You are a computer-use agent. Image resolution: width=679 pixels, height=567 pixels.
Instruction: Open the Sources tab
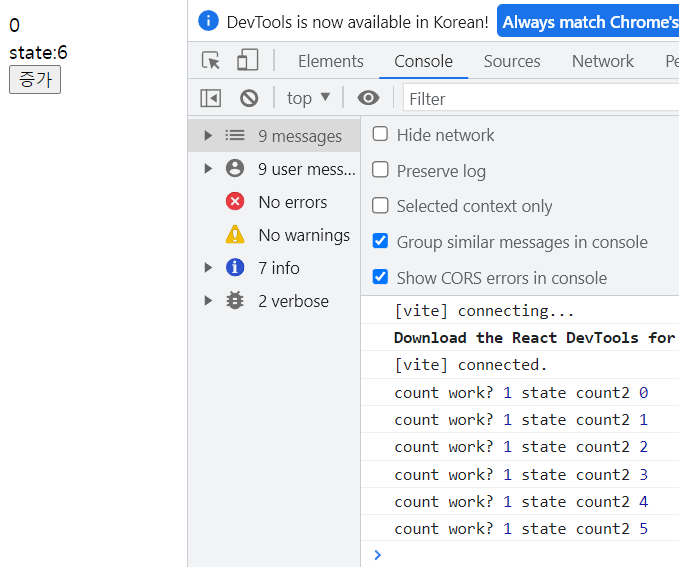(x=512, y=61)
